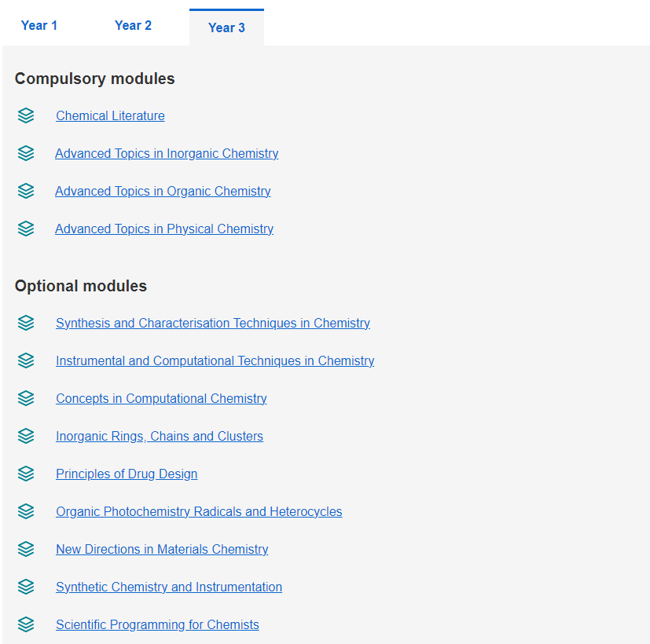
Task: Click the layers icon next to Advanced Topics in Inorganic Chemistry
Action: [26, 153]
